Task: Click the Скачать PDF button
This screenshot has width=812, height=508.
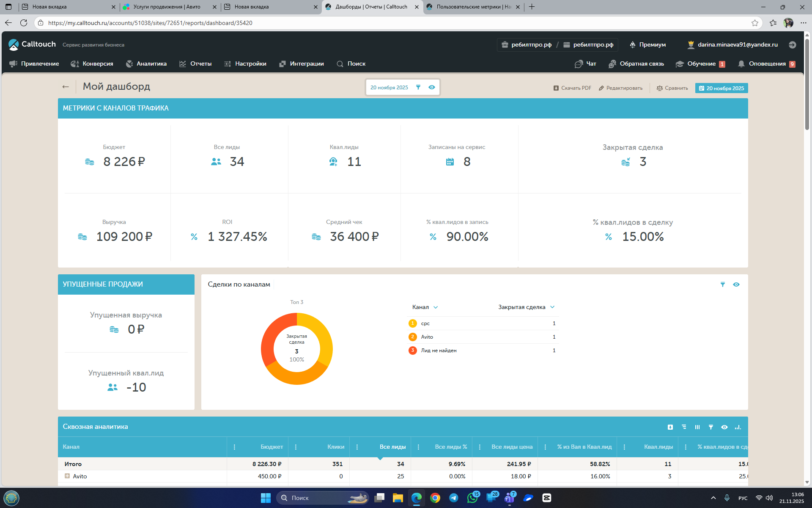Action: point(572,88)
